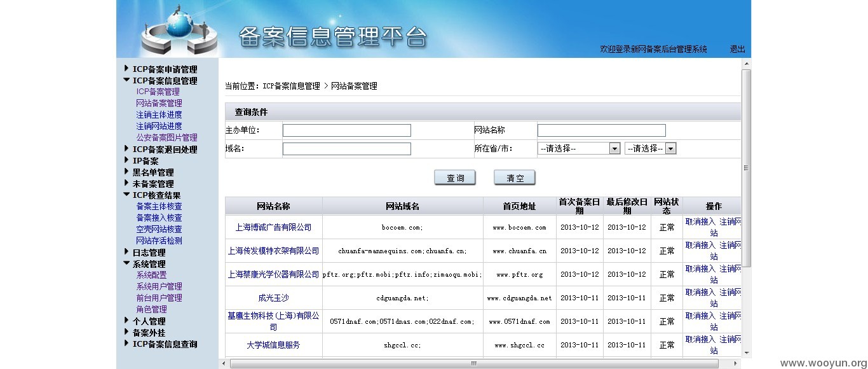Click the horizontal scrollbar right arrow
868x369 pixels.
(736, 363)
